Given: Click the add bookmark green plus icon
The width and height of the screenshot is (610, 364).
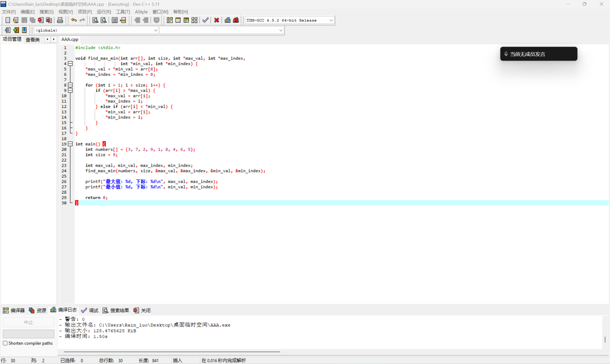Looking at the screenshot, I should pos(16,30).
